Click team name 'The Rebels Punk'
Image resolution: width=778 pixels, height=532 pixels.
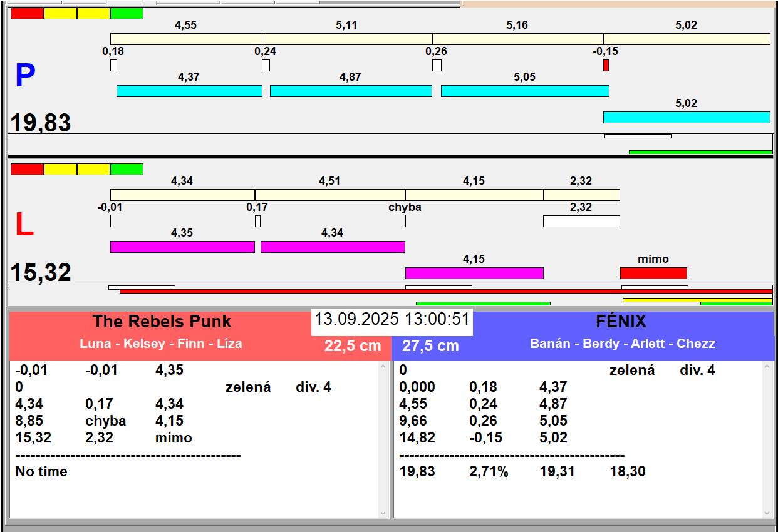(162, 322)
